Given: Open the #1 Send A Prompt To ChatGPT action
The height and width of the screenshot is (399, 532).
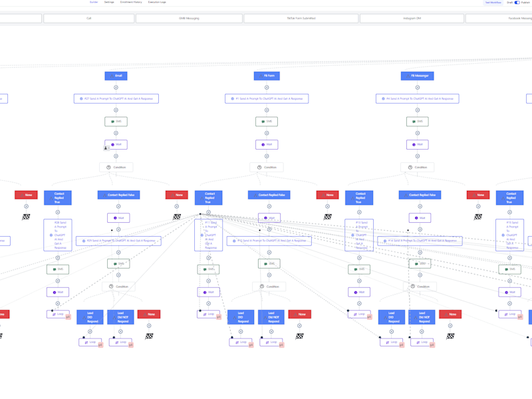Looking at the screenshot, I should tap(267, 98).
